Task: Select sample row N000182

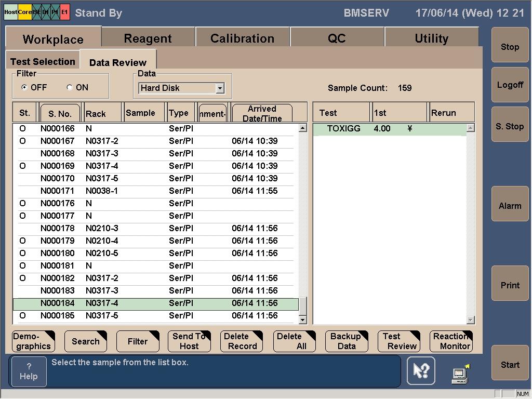Action: click(156, 278)
